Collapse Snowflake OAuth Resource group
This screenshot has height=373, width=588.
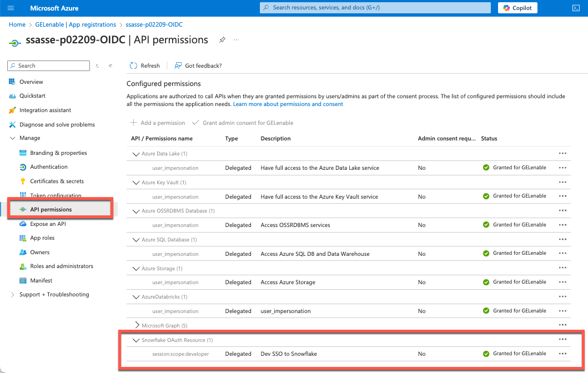click(136, 340)
